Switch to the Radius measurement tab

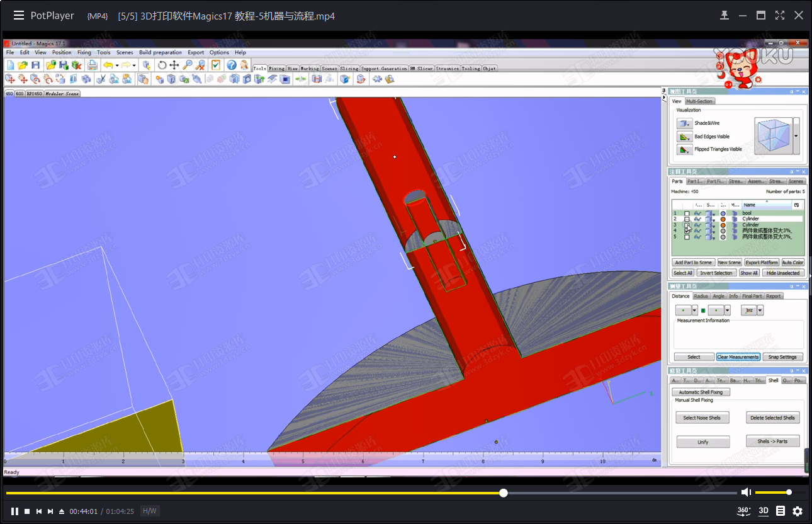tap(701, 296)
